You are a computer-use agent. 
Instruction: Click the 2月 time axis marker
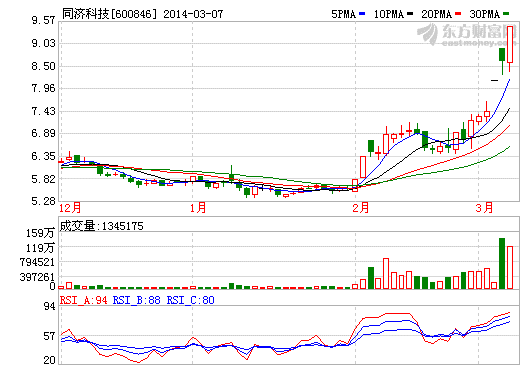pos(361,208)
